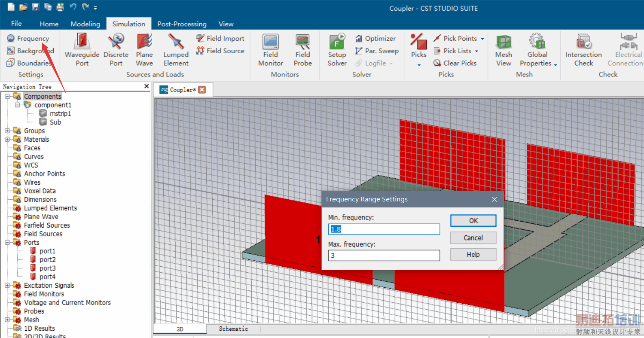Collapse the Ports tree node
Viewport: 644px width, 338px height.
[7, 242]
